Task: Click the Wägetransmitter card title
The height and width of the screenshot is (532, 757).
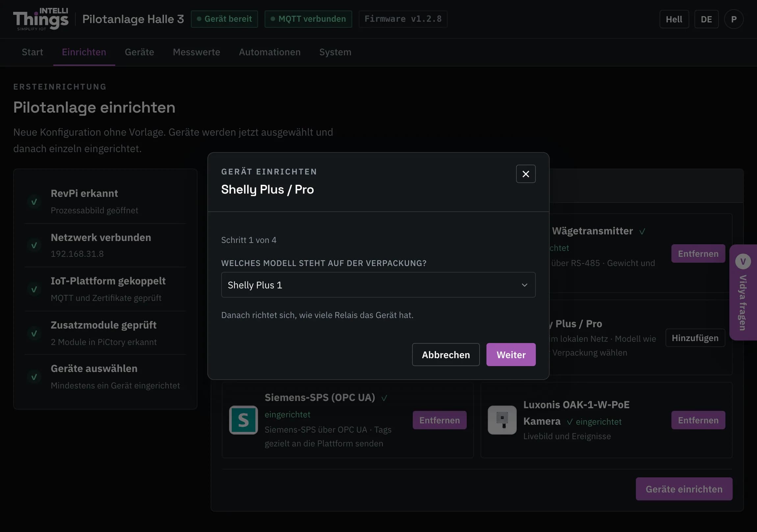Action: coord(592,231)
